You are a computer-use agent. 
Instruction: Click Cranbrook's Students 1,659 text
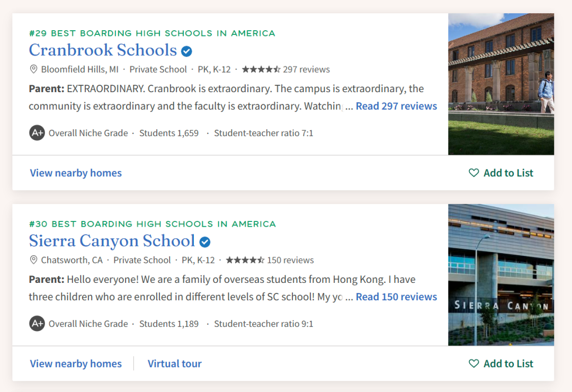pyautogui.click(x=169, y=133)
